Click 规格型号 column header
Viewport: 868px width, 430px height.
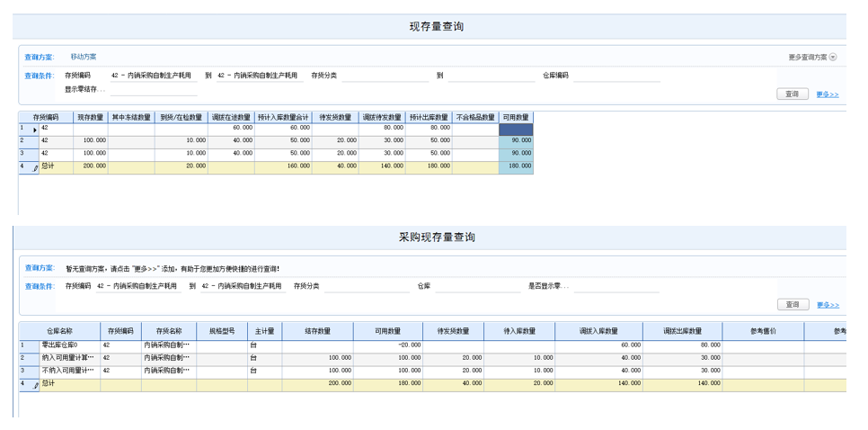[222, 331]
